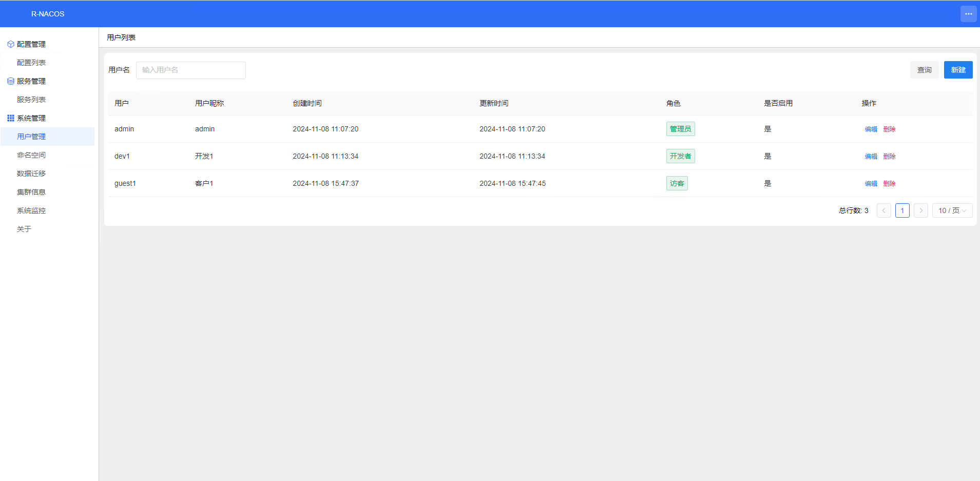
Task: Click the blue 新建 button
Action: pyautogui.click(x=958, y=70)
